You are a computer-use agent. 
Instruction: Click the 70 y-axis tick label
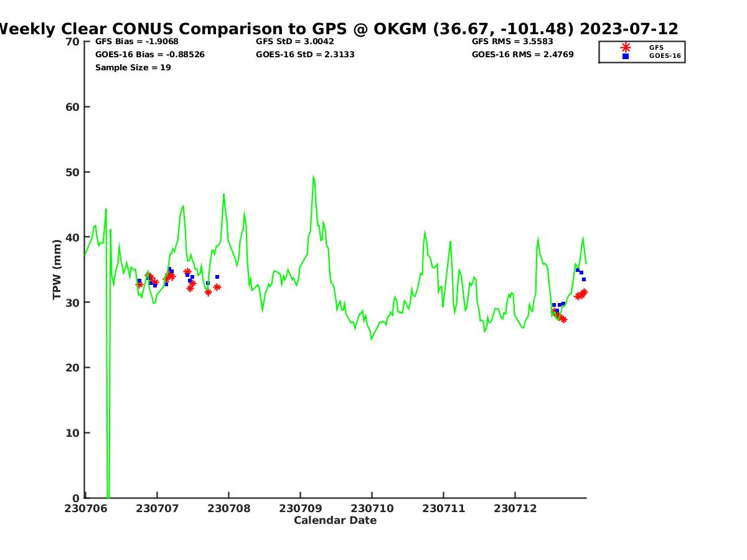(x=73, y=42)
